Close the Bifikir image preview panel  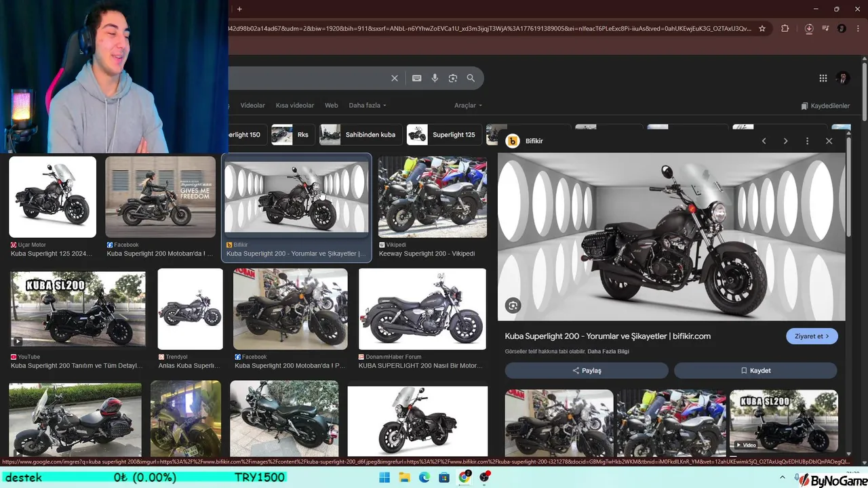[x=829, y=141]
